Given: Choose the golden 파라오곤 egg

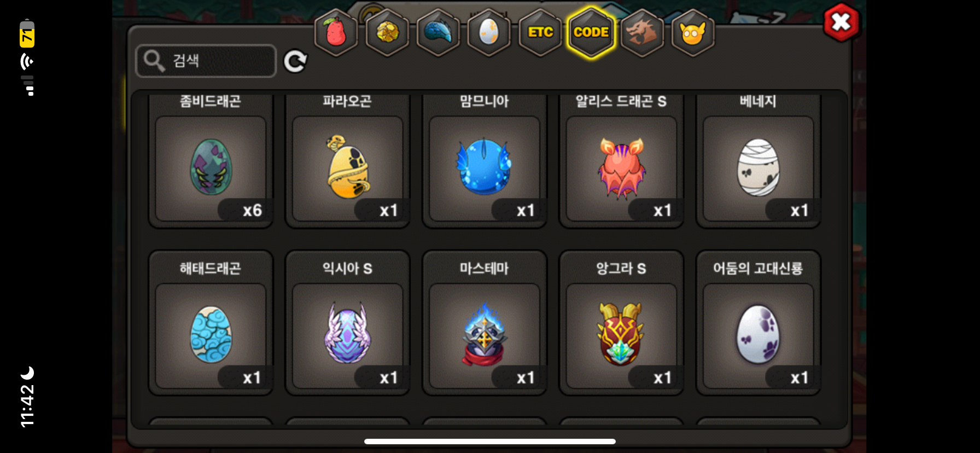Looking at the screenshot, I should [347, 161].
